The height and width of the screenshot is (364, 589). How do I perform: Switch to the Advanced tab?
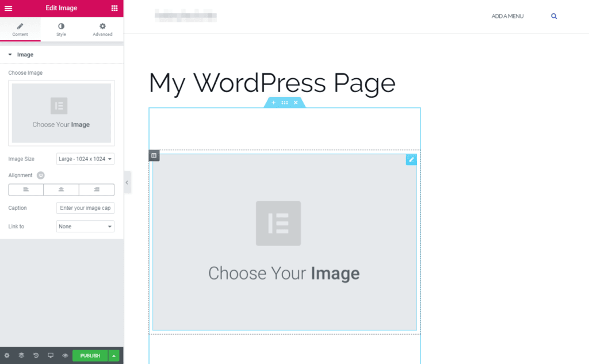102,29
